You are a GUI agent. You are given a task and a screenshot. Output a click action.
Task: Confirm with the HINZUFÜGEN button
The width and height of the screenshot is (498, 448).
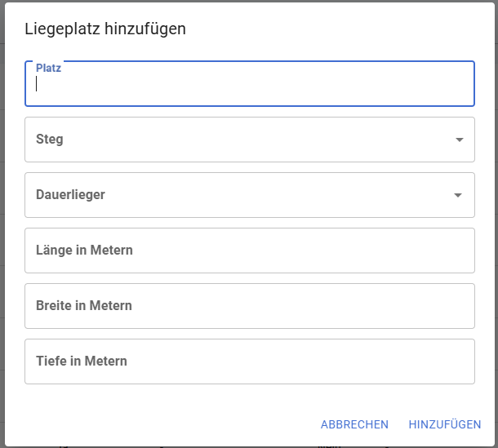[445, 424]
